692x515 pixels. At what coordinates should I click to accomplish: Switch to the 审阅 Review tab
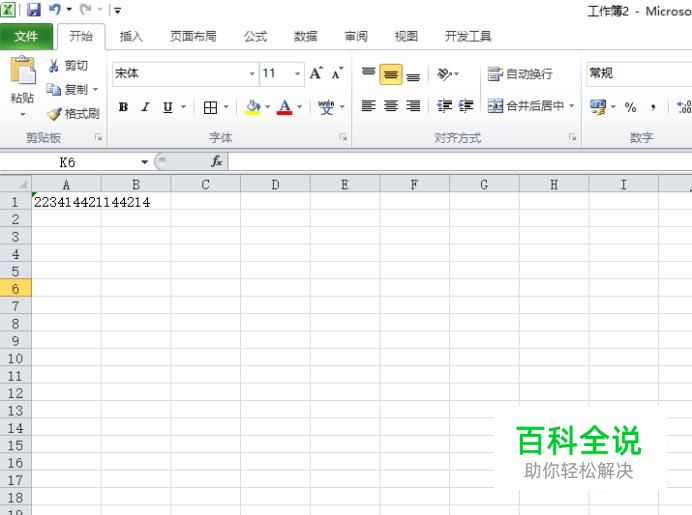[356, 36]
